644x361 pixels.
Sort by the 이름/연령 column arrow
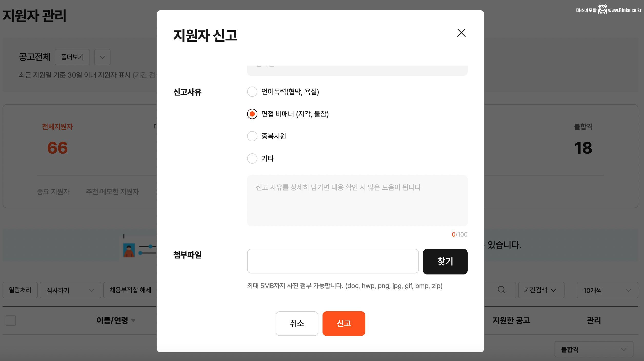pos(133,321)
